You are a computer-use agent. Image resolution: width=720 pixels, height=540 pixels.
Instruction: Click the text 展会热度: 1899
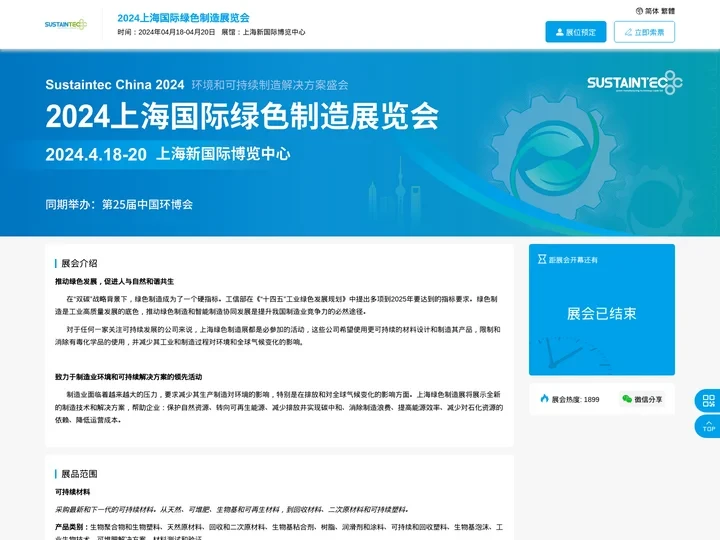(x=575, y=399)
